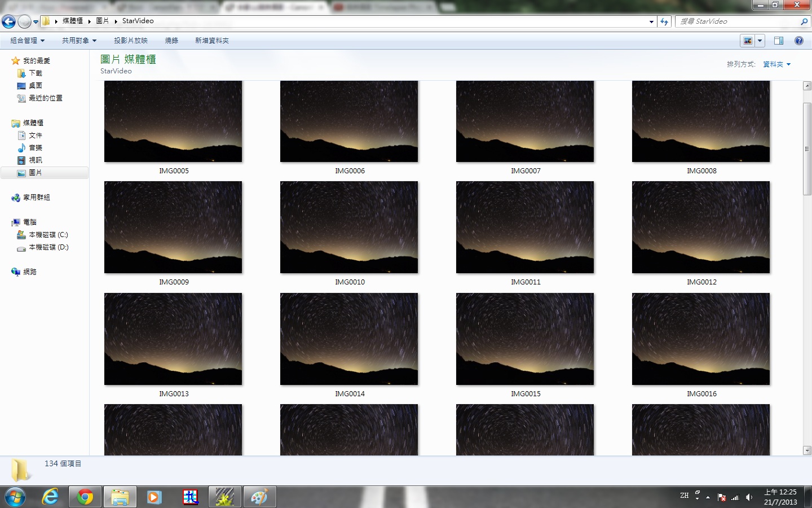Image resolution: width=812 pixels, height=508 pixels.
Task: Open the address bar history dropdown
Action: point(651,21)
